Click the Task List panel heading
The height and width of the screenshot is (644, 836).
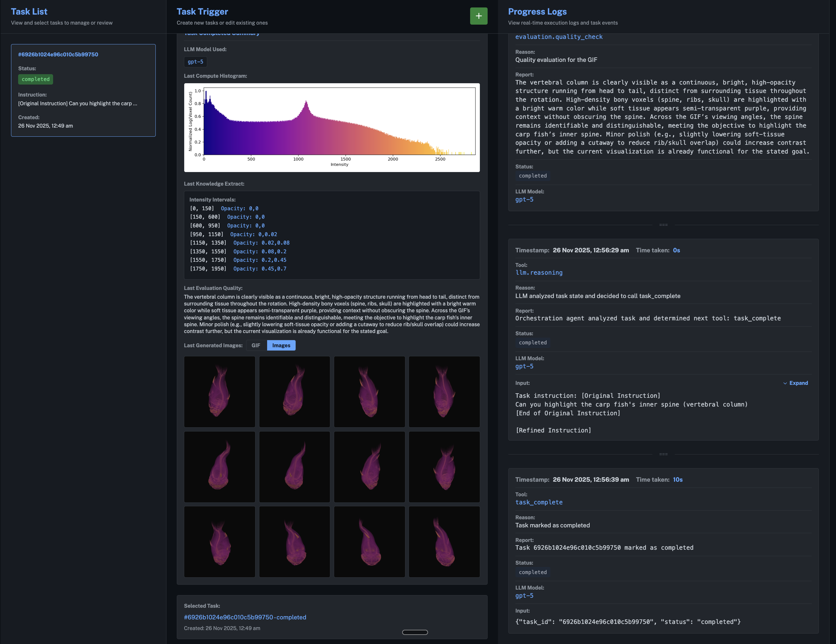click(x=29, y=11)
